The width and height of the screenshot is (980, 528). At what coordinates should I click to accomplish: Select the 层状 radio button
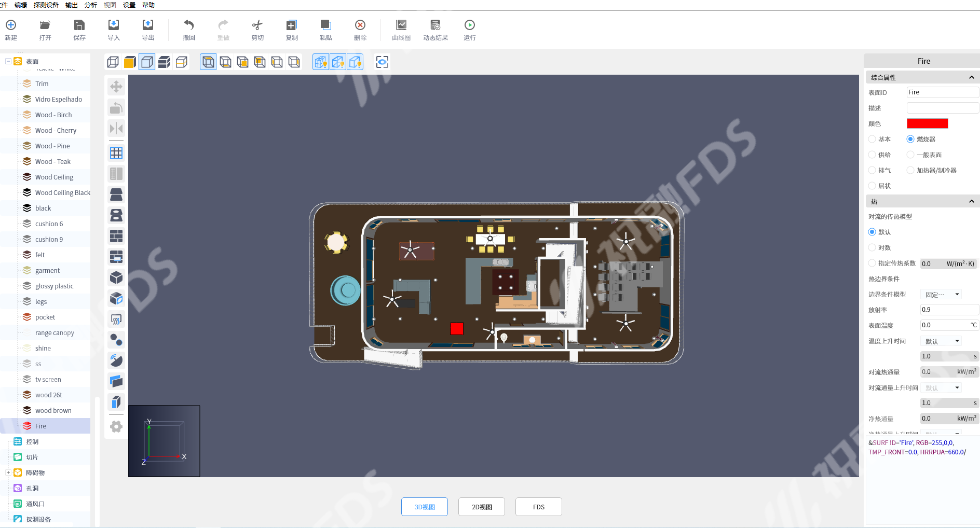[x=872, y=186]
